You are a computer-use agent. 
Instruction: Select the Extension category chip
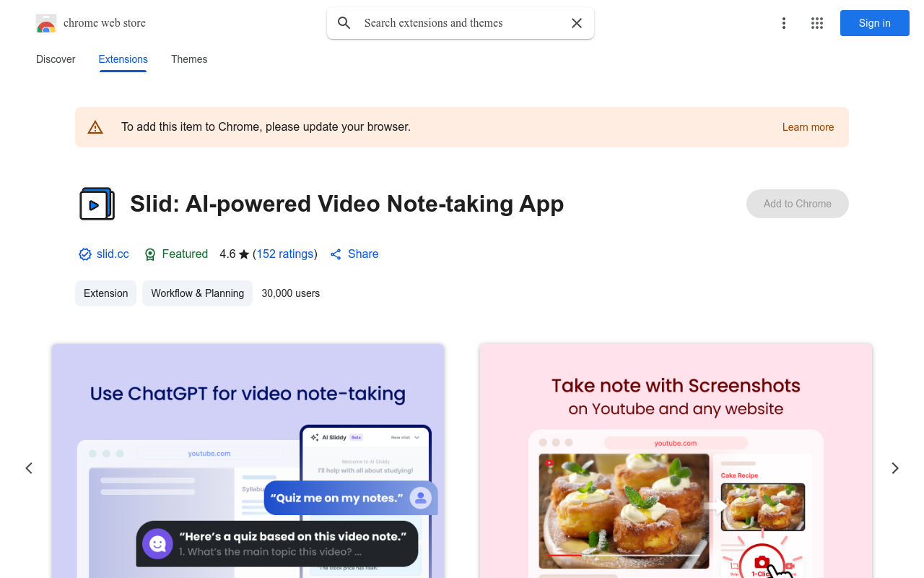tap(105, 293)
